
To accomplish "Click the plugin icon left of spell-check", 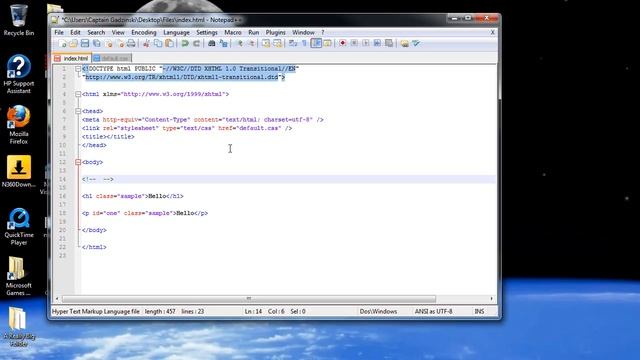I will [x=404, y=43].
